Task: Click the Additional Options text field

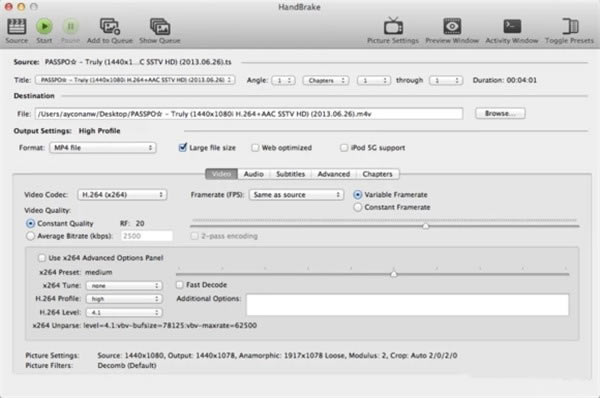Action: pyautogui.click(x=407, y=305)
